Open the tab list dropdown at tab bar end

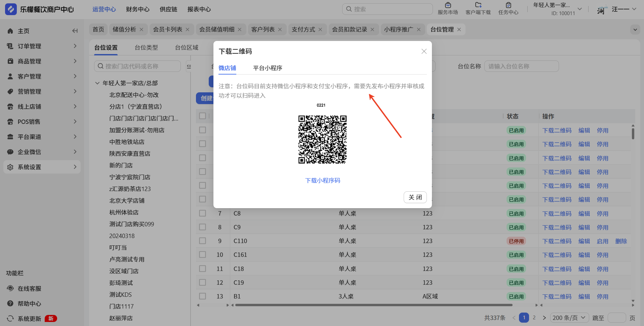635,30
